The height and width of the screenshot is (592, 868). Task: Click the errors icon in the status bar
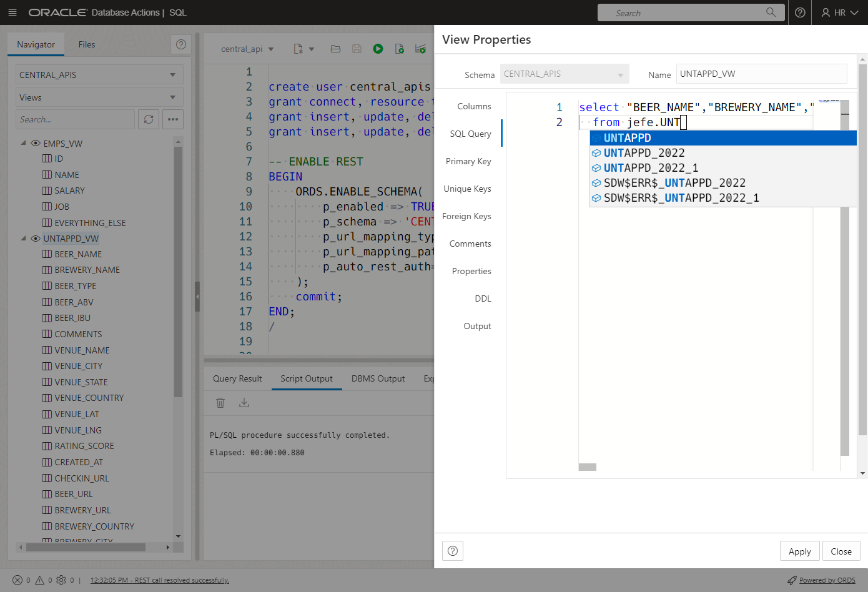point(17,580)
